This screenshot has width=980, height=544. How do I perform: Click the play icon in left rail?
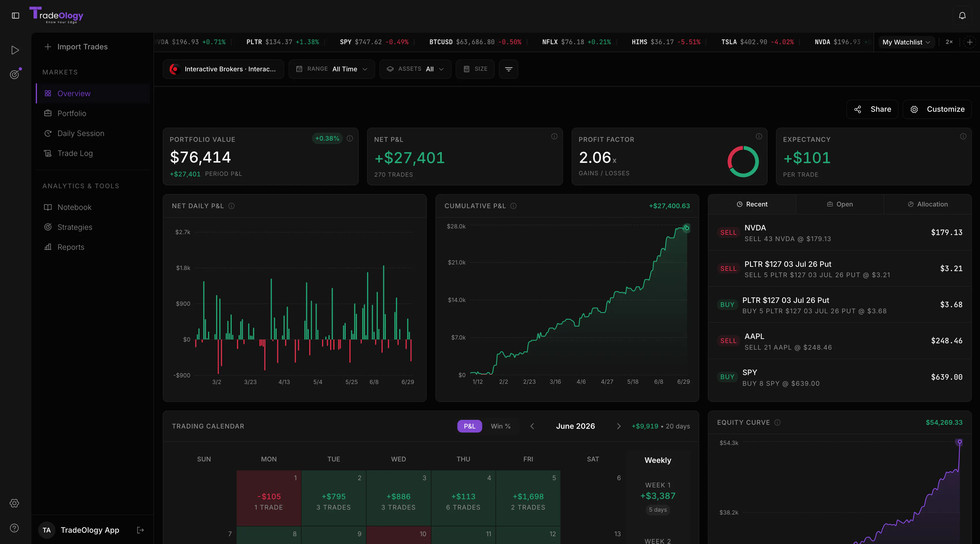pyautogui.click(x=15, y=50)
